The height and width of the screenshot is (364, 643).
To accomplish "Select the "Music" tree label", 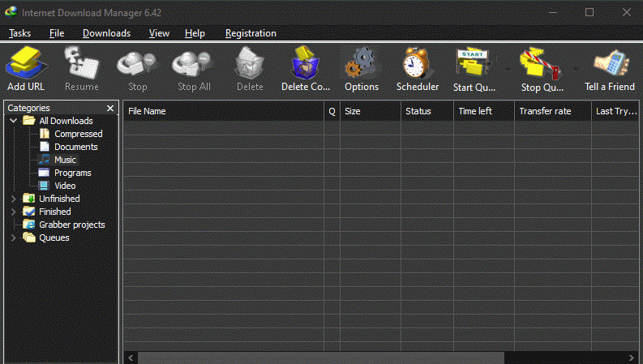I will click(x=65, y=160).
